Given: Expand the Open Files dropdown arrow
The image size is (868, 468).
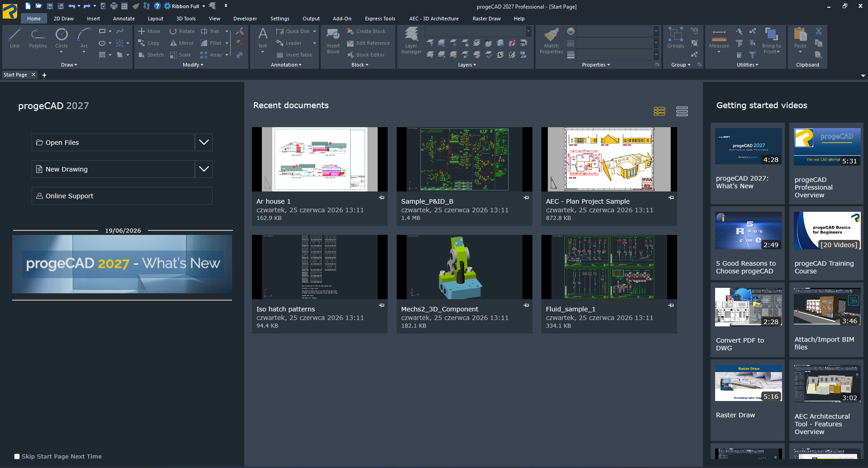Looking at the screenshot, I should [x=204, y=143].
